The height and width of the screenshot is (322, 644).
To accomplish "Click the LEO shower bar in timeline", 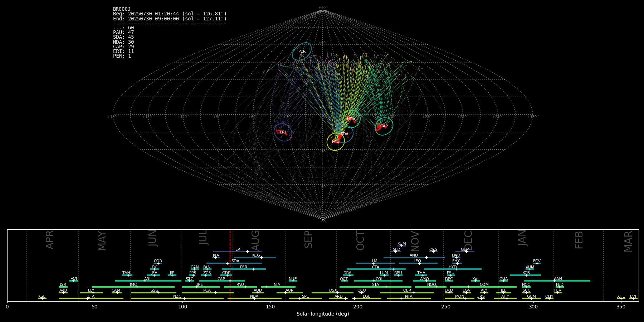I will click(x=418, y=263).
